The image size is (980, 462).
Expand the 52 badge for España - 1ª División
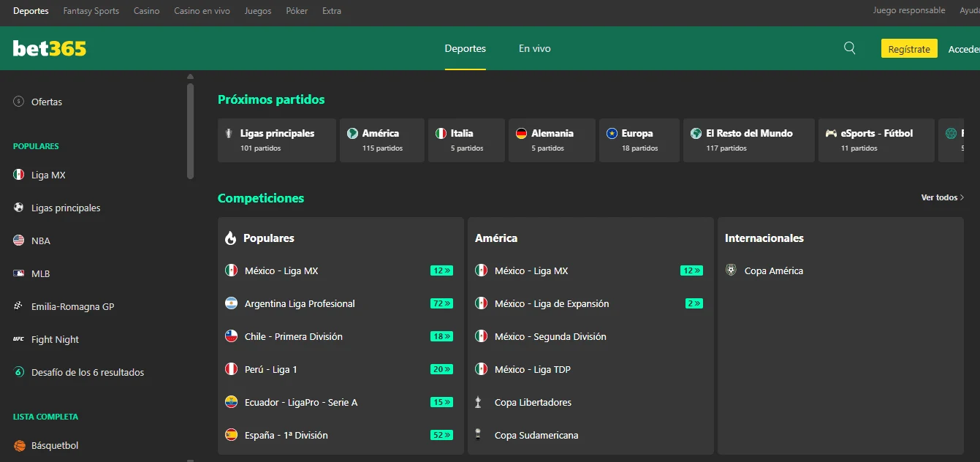click(441, 435)
